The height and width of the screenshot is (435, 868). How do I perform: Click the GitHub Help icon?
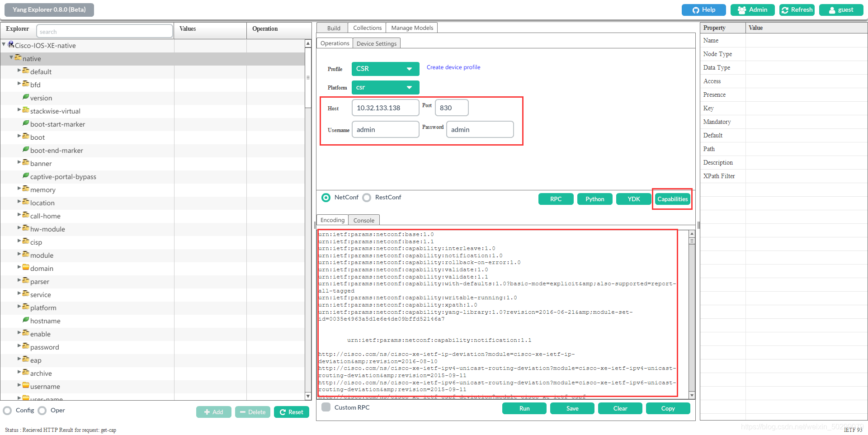[696, 9]
